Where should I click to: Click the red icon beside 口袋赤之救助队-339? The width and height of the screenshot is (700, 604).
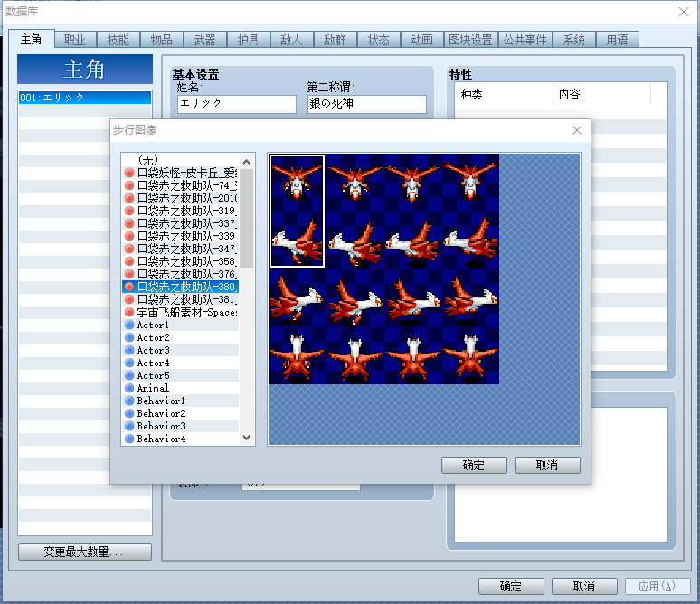click(129, 236)
